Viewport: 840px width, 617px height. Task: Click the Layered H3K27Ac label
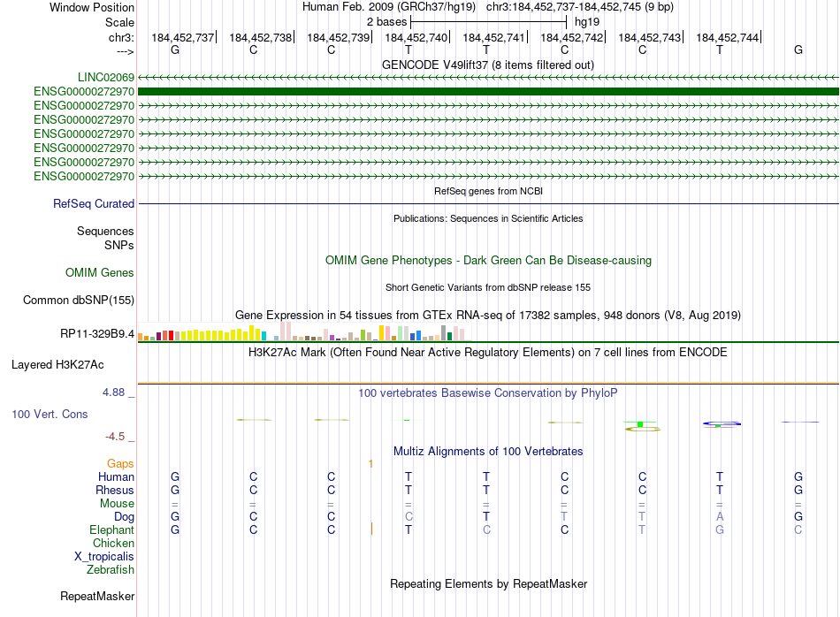pos(57,365)
